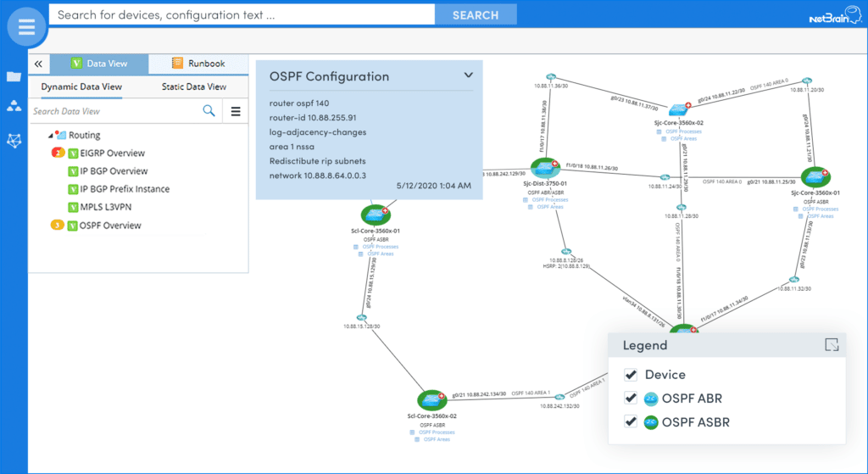This screenshot has width=868, height=474.
Task: Select the Dynamic Data View tab
Action: pyautogui.click(x=81, y=87)
